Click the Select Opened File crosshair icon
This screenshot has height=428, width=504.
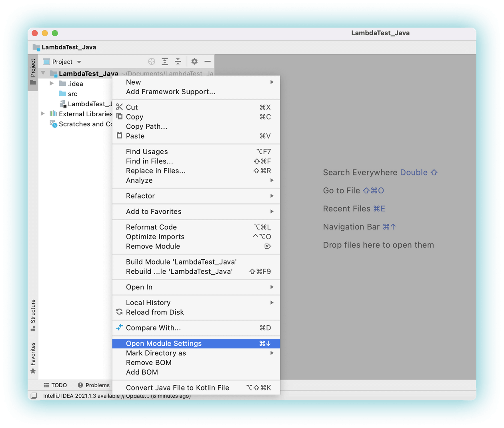pyautogui.click(x=152, y=61)
